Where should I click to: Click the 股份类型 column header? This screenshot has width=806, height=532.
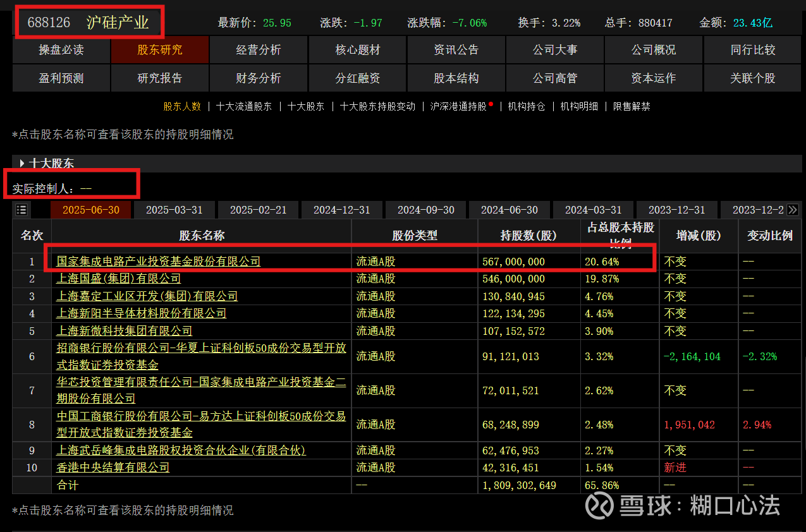click(x=415, y=236)
